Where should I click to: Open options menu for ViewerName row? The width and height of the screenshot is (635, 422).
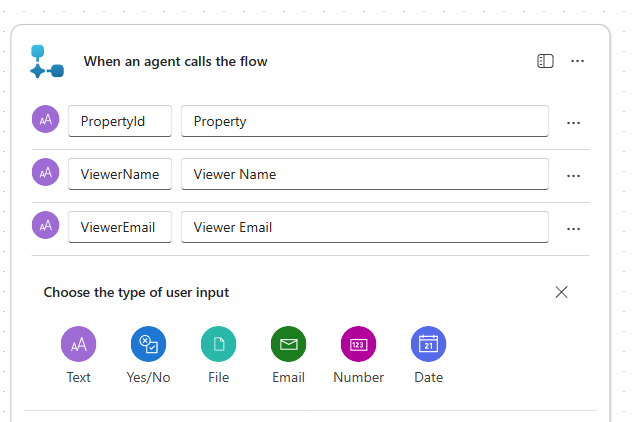(x=573, y=176)
